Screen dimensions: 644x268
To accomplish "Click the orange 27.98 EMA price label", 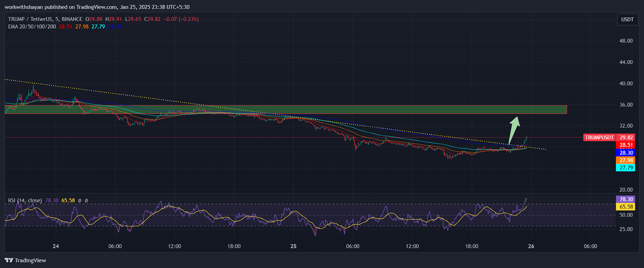I will (x=625, y=160).
